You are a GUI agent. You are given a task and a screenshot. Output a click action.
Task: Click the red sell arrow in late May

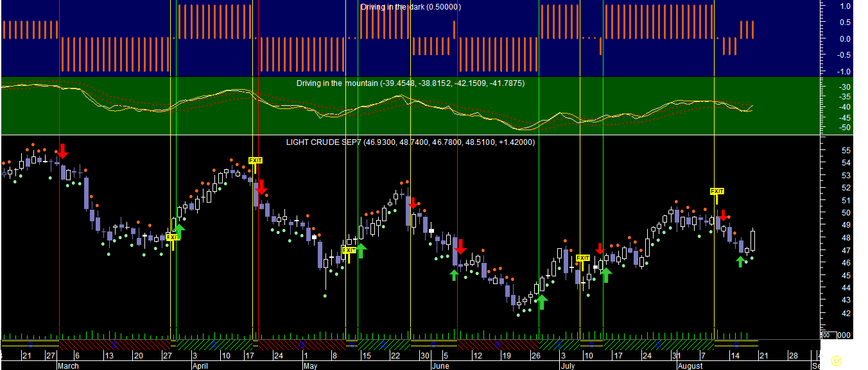pos(413,203)
